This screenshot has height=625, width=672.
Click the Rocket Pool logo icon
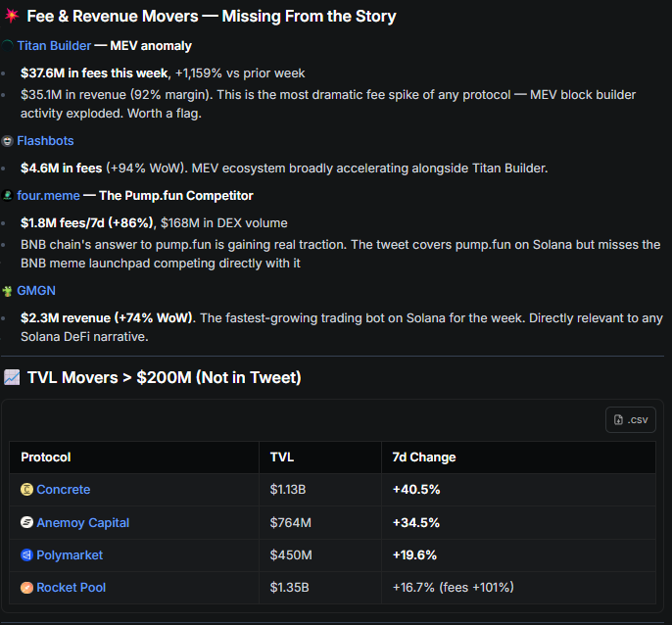pos(26,587)
